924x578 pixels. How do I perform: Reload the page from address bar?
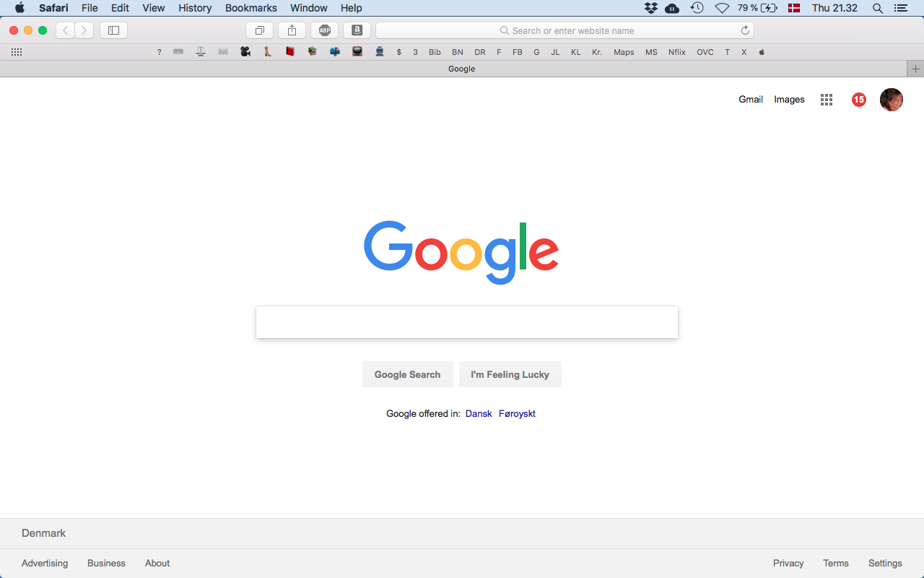745,30
